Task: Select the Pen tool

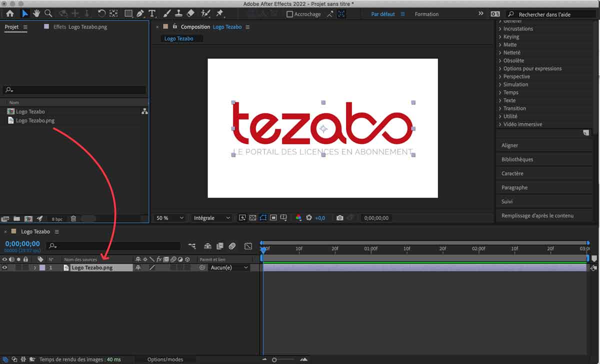Action: 140,13
